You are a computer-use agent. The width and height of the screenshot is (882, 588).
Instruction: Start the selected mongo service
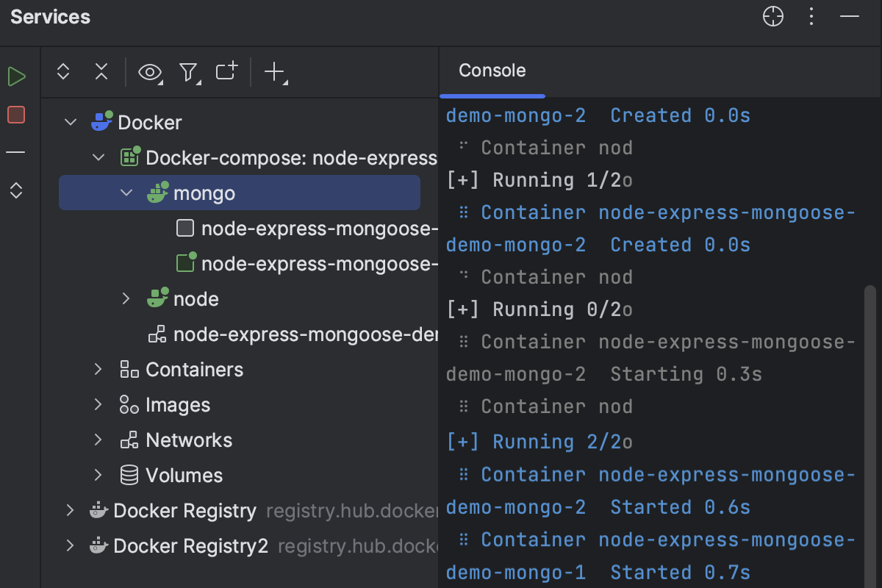[16, 76]
